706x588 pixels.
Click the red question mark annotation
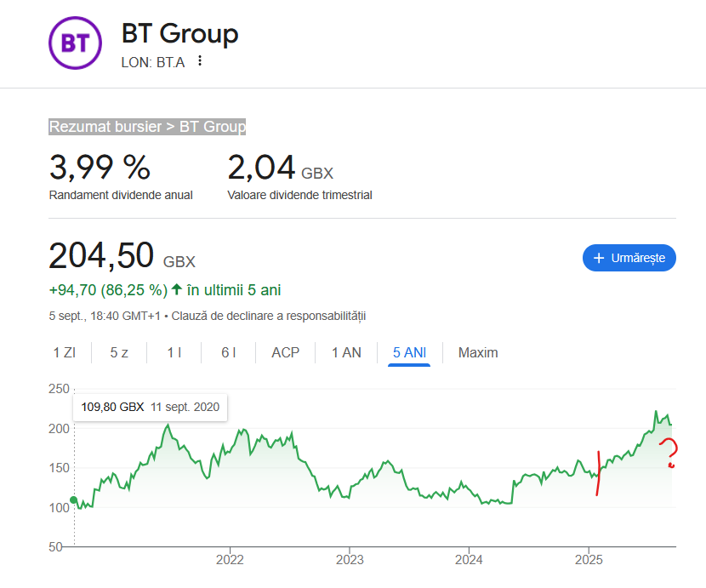click(670, 452)
